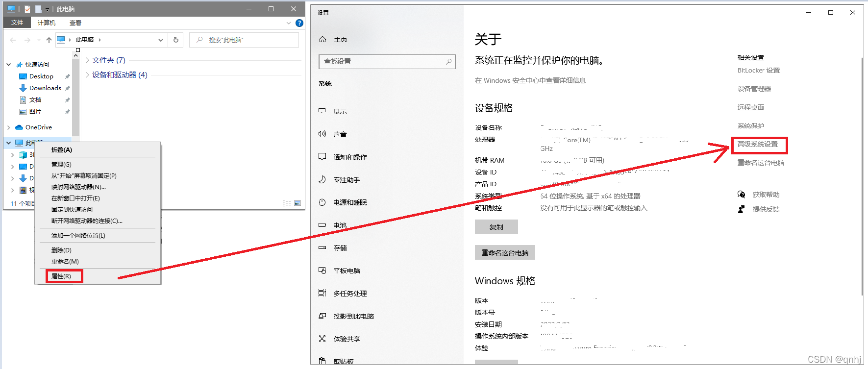Image resolution: width=868 pixels, height=369 pixels.
Task: Expand Devices and drives (4) group
Action: click(88, 74)
